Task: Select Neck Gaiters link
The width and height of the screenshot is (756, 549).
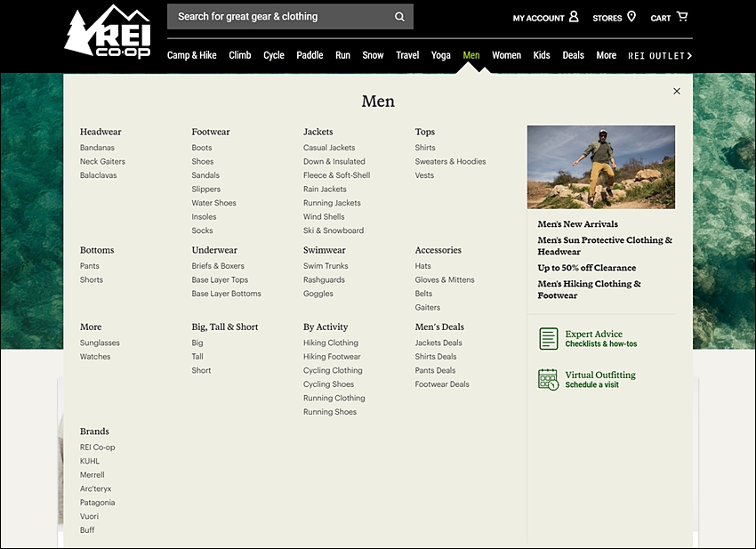Action: pos(102,162)
